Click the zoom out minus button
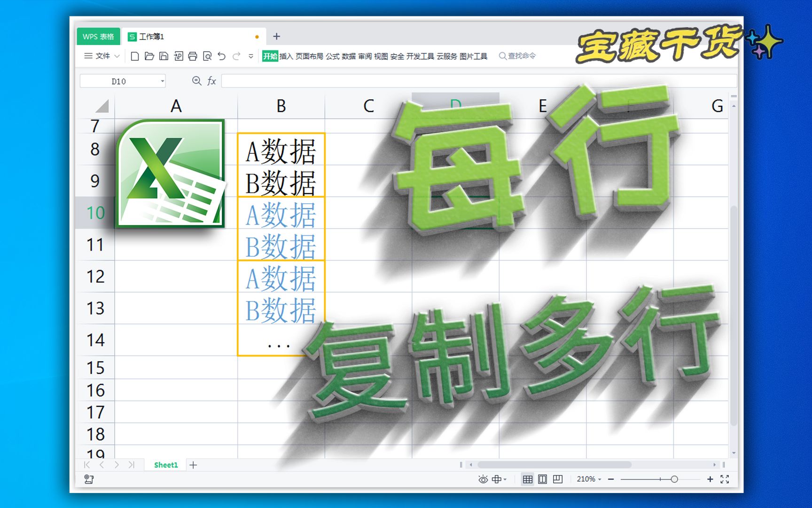Viewport: 812px width, 508px height. [x=611, y=479]
